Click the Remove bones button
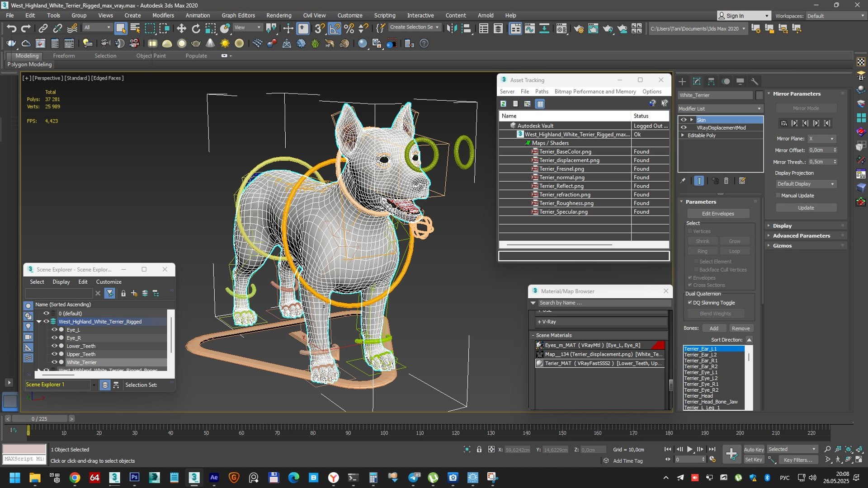This screenshot has height=488, width=868. [741, 328]
